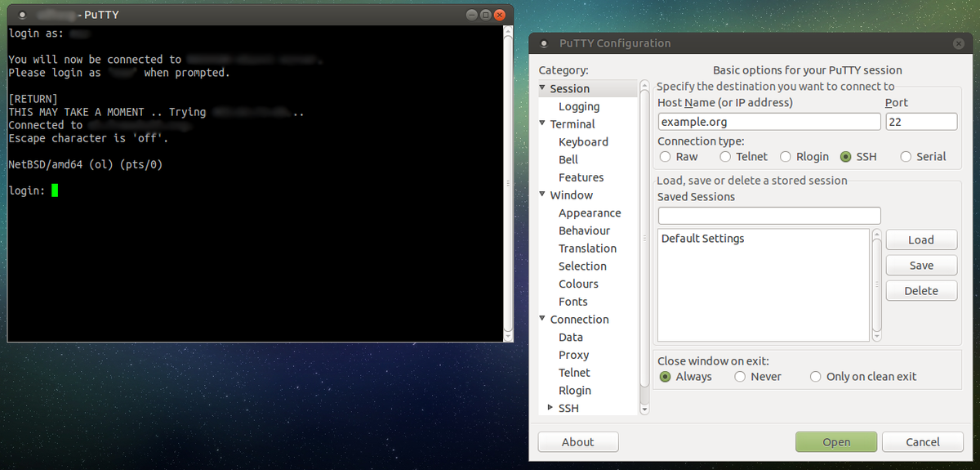Open the Rlogin settings category in tree

click(x=575, y=390)
